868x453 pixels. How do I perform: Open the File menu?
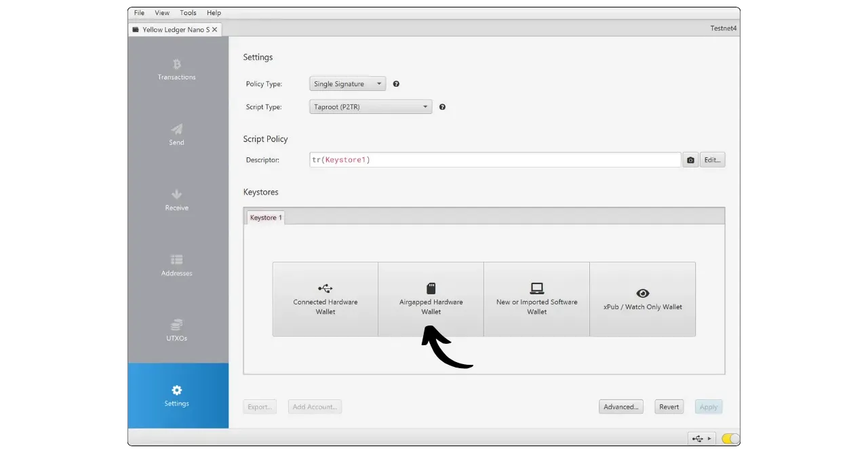(139, 13)
